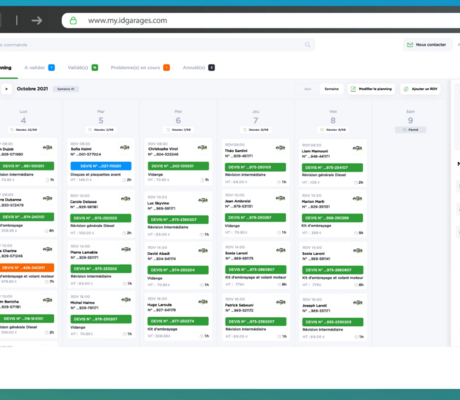Switch calendar to Jour view
This screenshot has height=400, width=460.
(307, 89)
